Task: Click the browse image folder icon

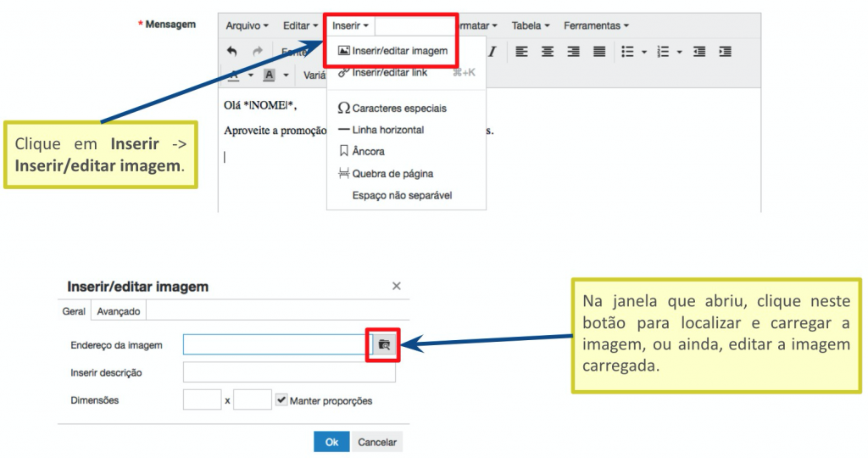Action: click(x=384, y=344)
